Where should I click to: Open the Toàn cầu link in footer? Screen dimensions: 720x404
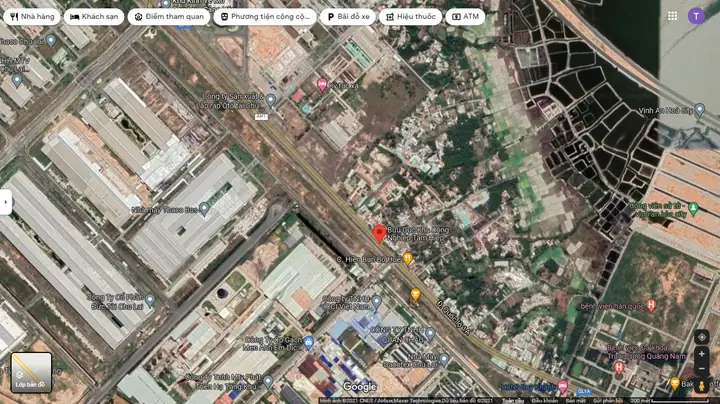click(x=513, y=401)
